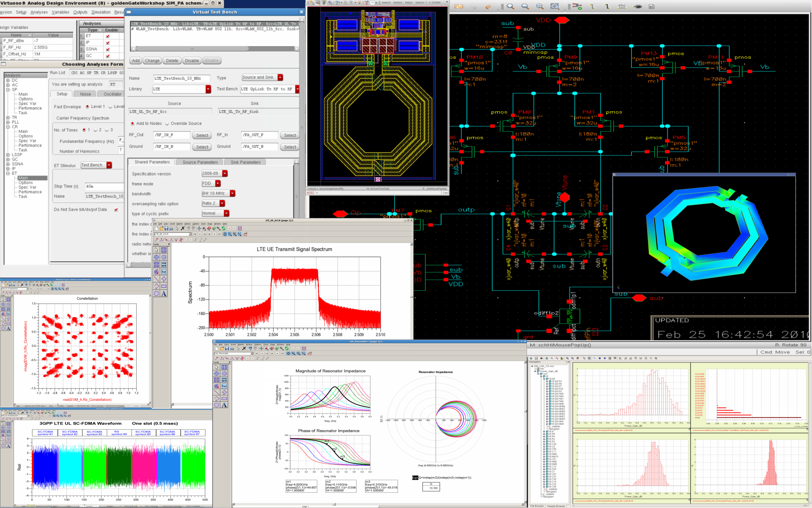Click the anchor icon in the results browser toolbar
Screen dimensions: 812x508
point(546,359)
